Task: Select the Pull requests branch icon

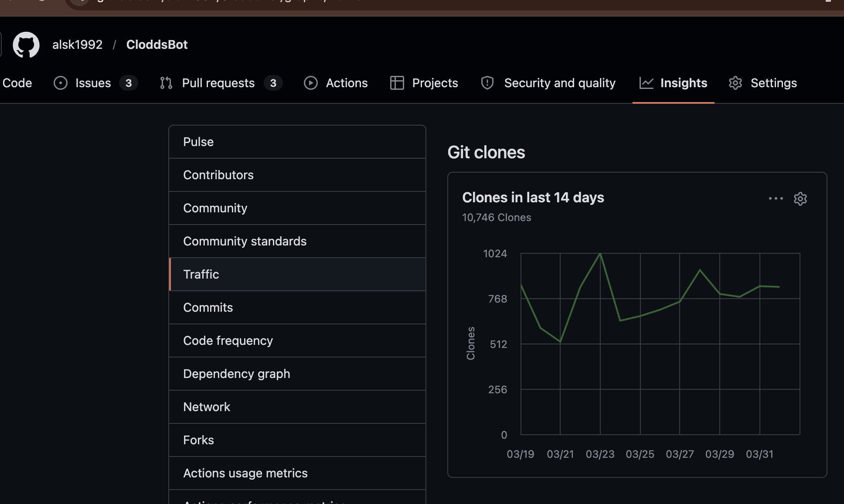Action: pyautogui.click(x=165, y=83)
